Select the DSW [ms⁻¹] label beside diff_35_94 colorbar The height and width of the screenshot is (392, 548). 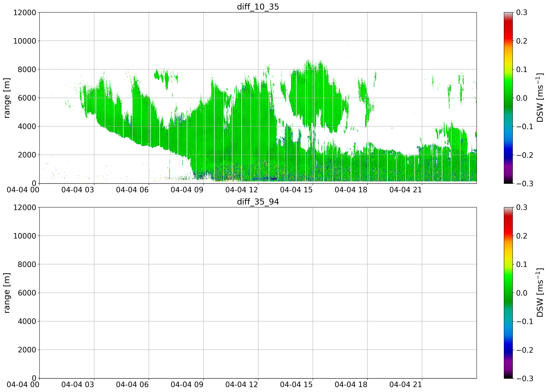coord(540,293)
